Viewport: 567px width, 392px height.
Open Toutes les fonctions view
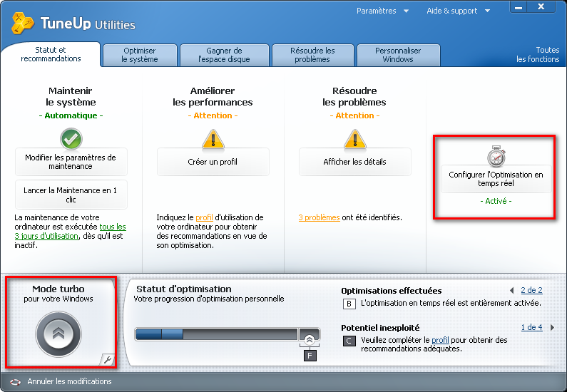[538, 55]
